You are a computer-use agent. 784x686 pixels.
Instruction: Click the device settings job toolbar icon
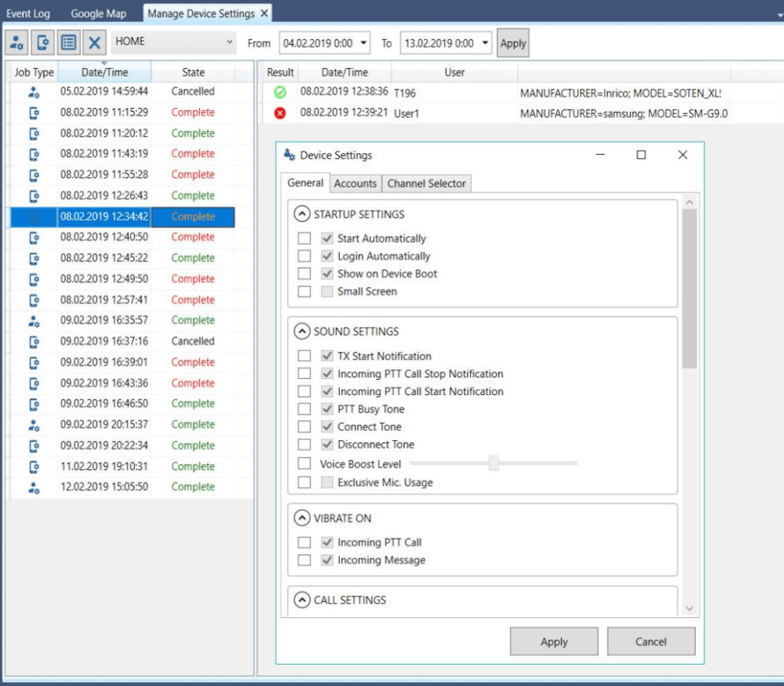(x=43, y=43)
